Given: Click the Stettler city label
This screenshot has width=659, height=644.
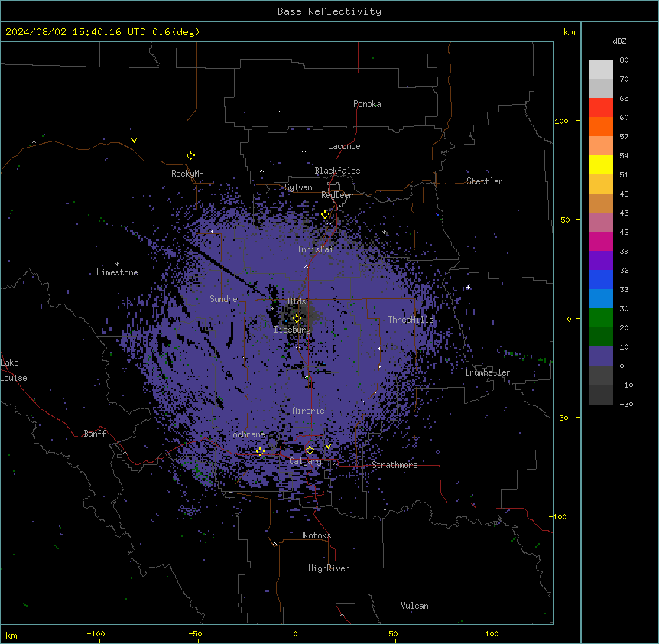Looking at the screenshot, I should click(485, 181).
